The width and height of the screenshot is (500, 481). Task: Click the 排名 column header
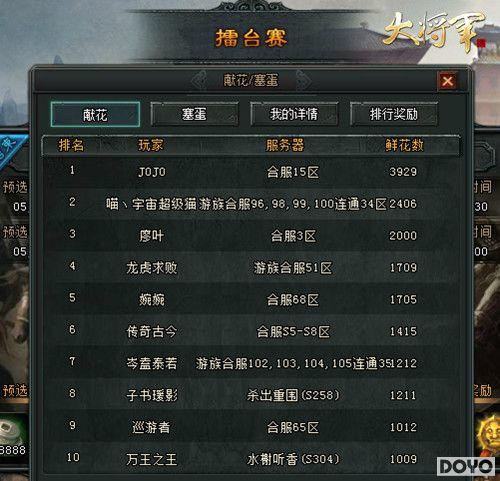point(71,145)
